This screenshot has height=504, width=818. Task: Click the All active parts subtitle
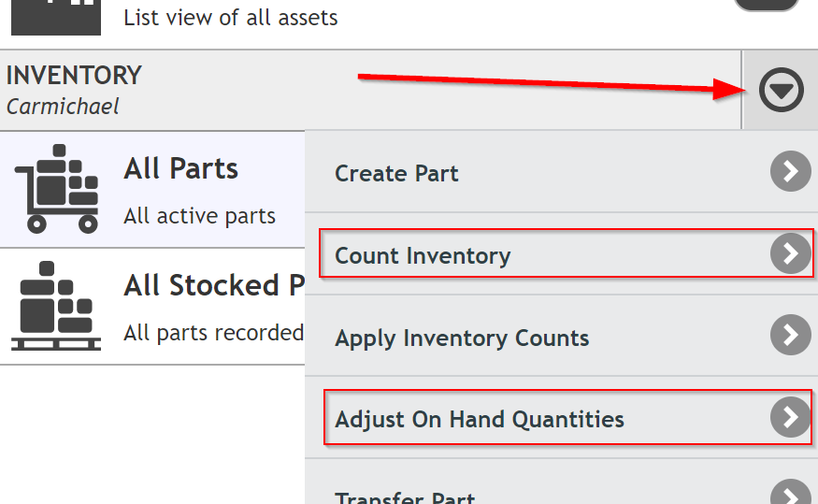pyautogui.click(x=199, y=216)
